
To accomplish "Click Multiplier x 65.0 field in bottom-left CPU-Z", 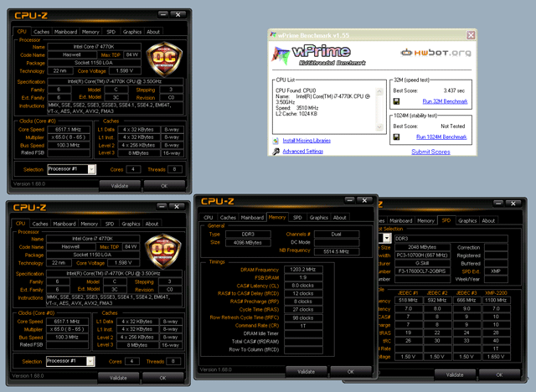I will pyautogui.click(x=67, y=329).
